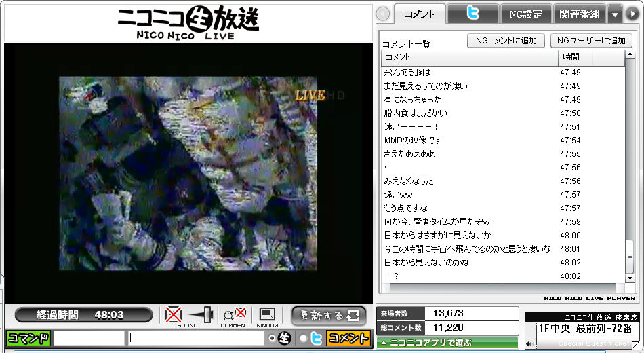Screen dimensions: 644x353
Task: Click the 経過時間 48:03 elapsed display
Action: pos(83,315)
